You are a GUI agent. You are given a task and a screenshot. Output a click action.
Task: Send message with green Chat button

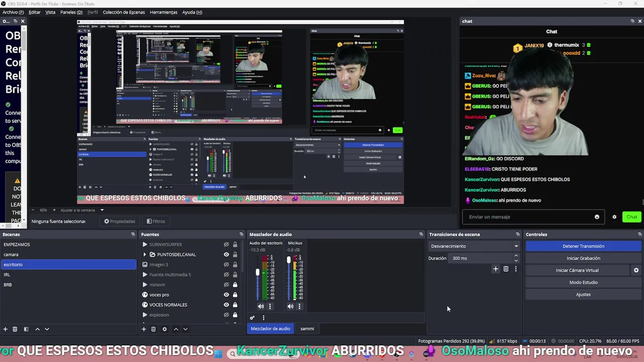[x=631, y=217]
